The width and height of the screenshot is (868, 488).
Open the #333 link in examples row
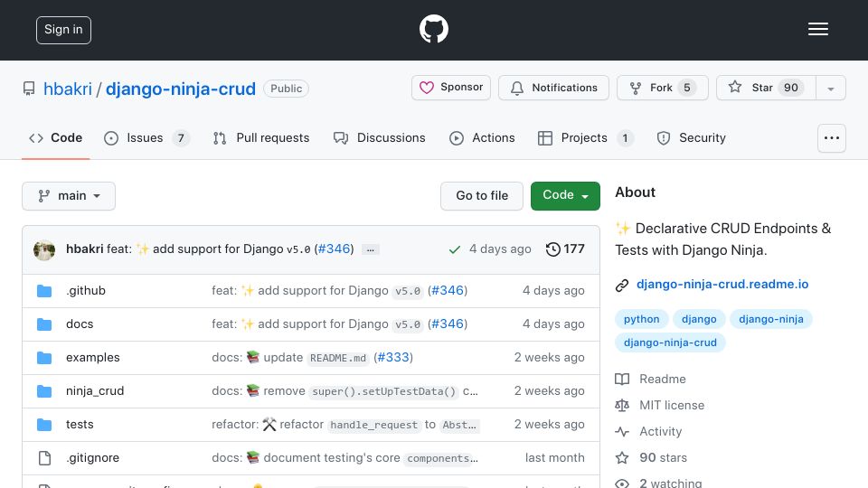(393, 358)
